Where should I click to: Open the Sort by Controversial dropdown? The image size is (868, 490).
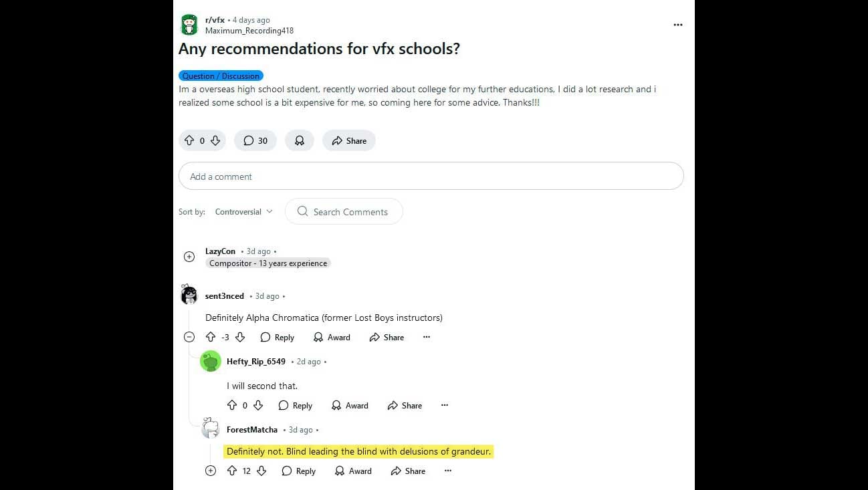[x=243, y=212]
